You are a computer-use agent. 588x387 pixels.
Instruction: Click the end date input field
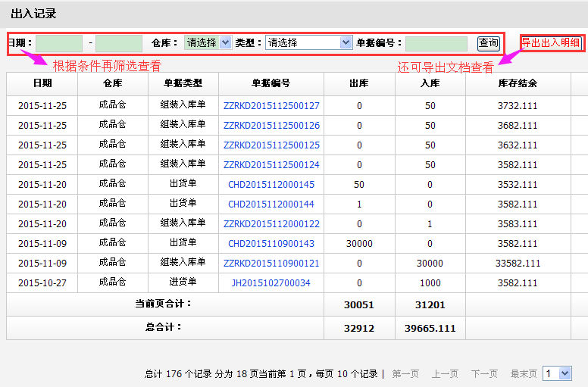tap(118, 43)
